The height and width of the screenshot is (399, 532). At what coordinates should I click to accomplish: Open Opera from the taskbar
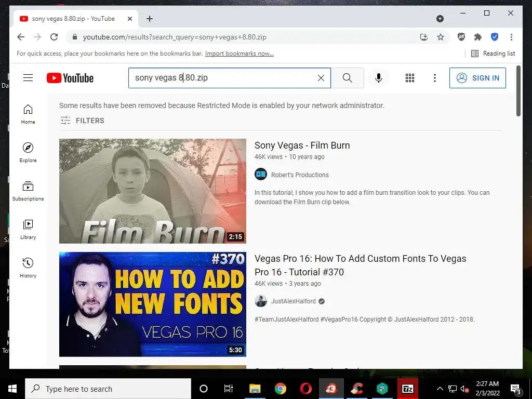pyautogui.click(x=305, y=389)
